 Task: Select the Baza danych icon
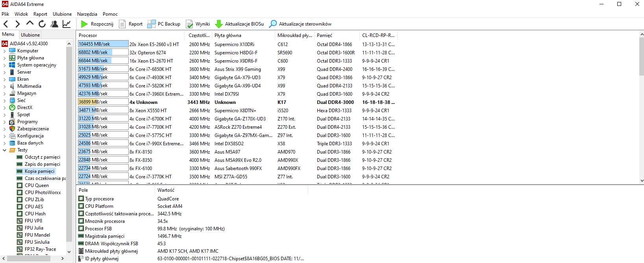point(12,143)
